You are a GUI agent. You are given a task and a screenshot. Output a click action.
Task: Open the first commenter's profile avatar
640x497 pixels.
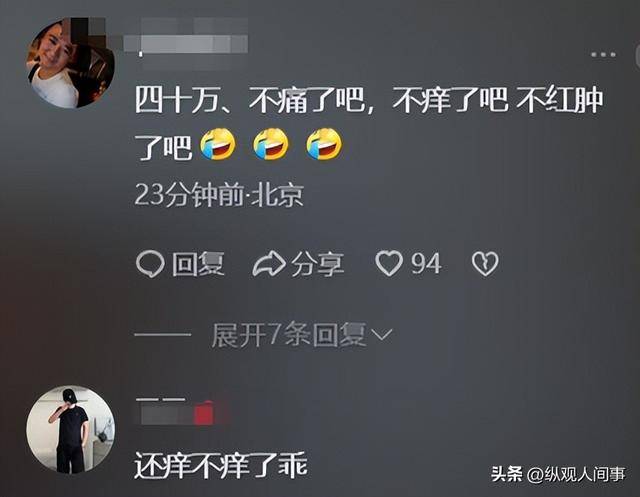click(71, 63)
